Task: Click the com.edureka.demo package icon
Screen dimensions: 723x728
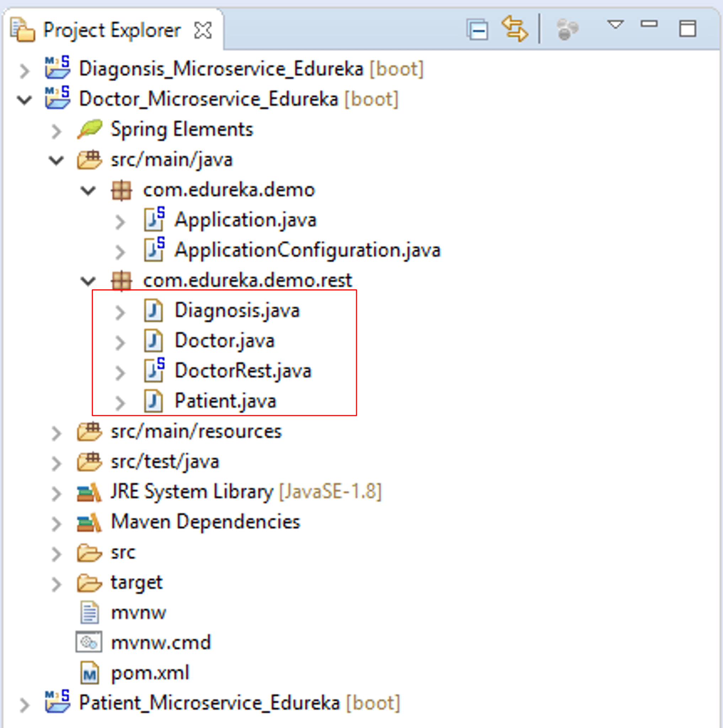Action: point(121,190)
